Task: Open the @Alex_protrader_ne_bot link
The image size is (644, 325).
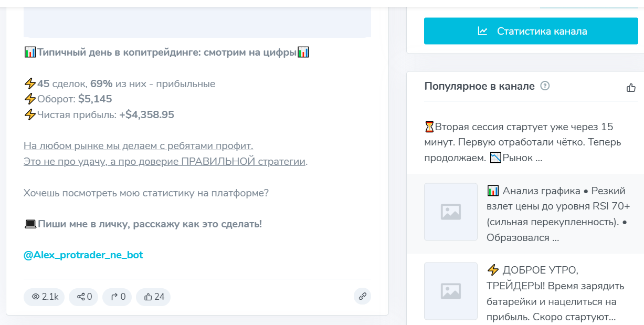Action: click(x=82, y=255)
